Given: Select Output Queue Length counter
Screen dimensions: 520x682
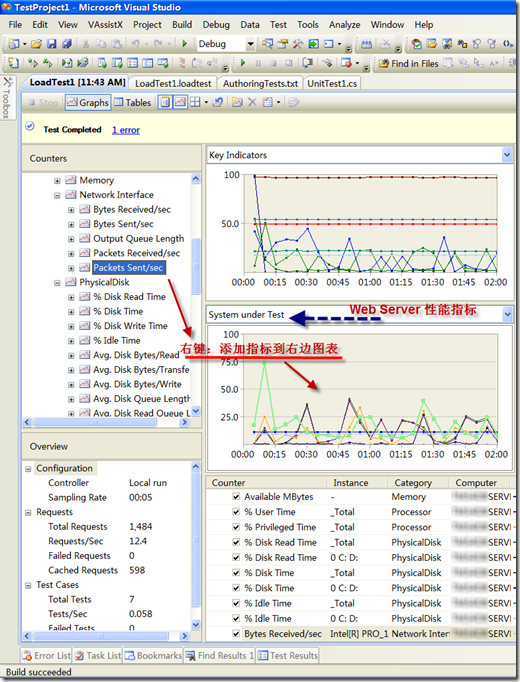Looking at the screenshot, I should click(x=138, y=238).
